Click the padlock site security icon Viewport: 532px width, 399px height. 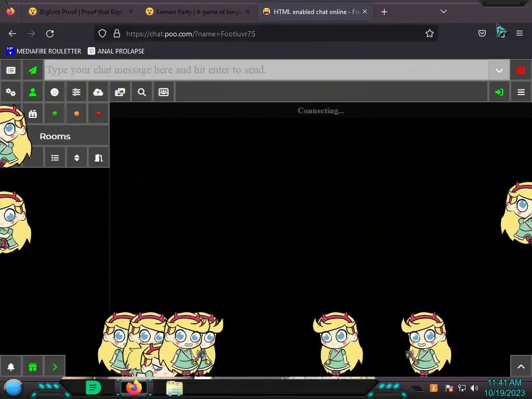(x=117, y=33)
